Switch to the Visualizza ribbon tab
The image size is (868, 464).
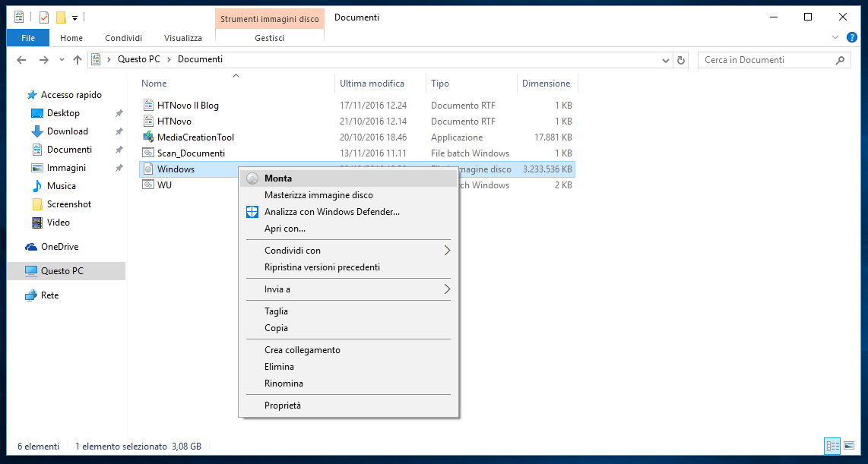click(182, 38)
